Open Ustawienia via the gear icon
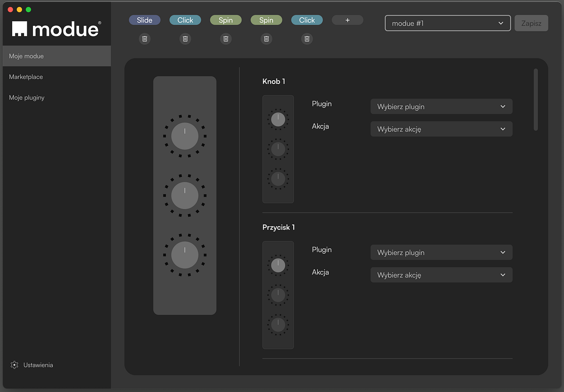This screenshot has width=564, height=392. pyautogui.click(x=14, y=365)
